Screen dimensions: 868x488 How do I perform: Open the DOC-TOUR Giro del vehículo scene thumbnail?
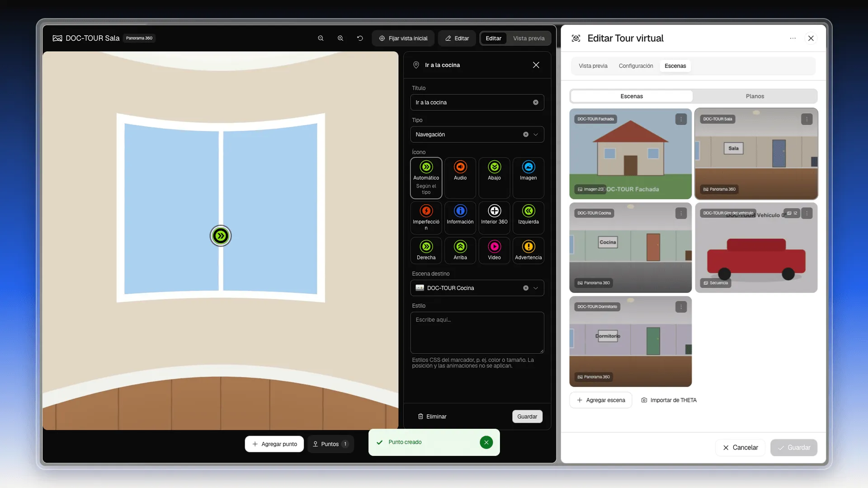(756, 248)
